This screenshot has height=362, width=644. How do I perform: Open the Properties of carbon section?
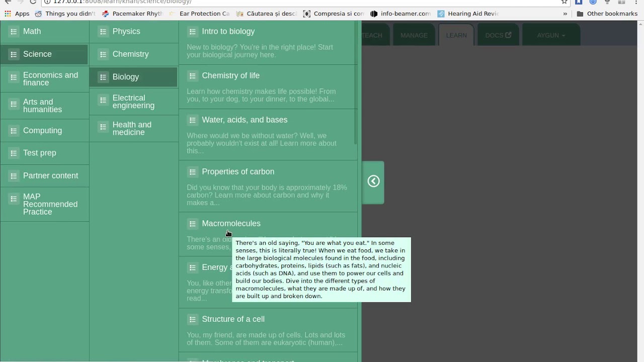[x=268, y=187]
